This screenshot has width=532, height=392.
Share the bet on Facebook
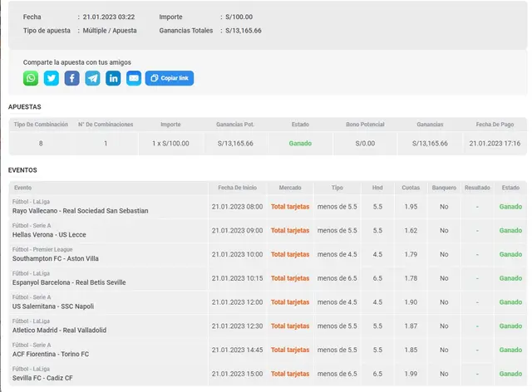(72, 78)
